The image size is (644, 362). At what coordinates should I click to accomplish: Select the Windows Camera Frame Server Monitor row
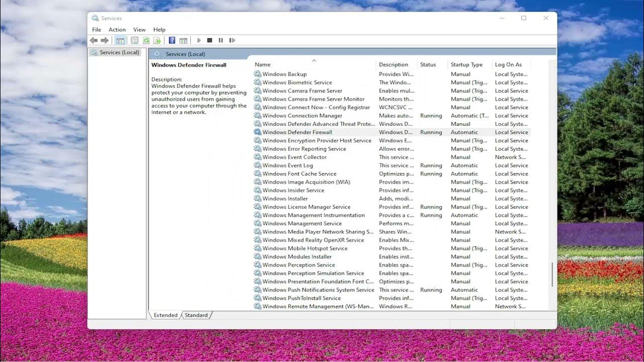pos(391,99)
